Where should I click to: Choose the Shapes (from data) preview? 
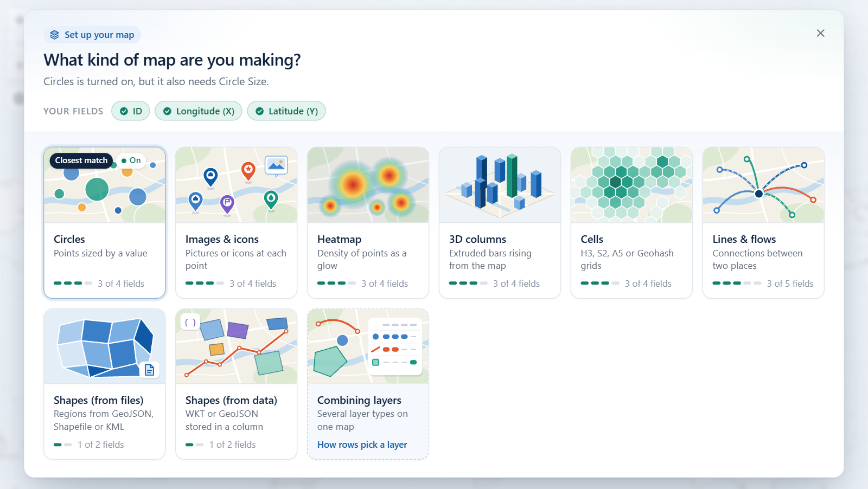237,347
